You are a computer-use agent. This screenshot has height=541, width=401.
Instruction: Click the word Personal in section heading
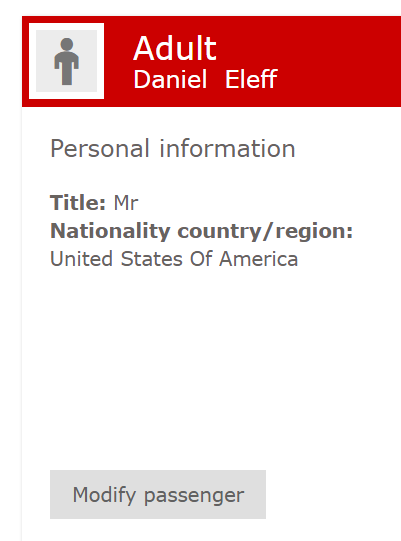(x=100, y=149)
